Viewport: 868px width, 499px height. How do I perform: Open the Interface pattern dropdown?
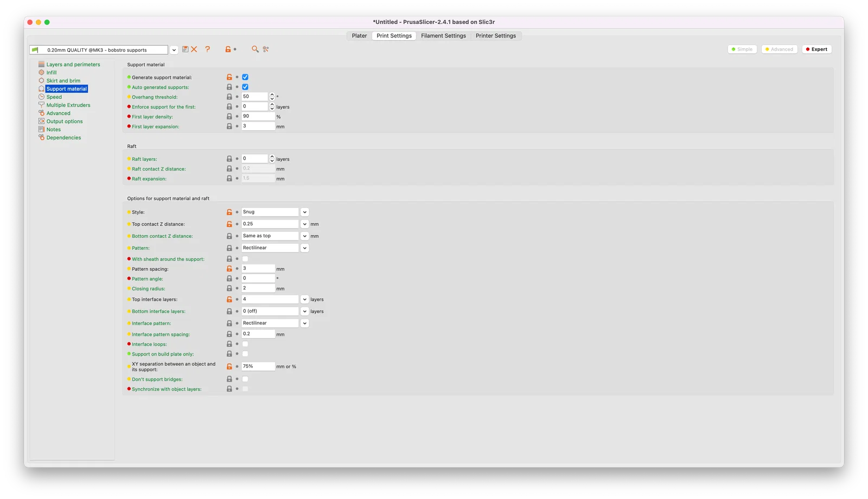[x=305, y=323]
